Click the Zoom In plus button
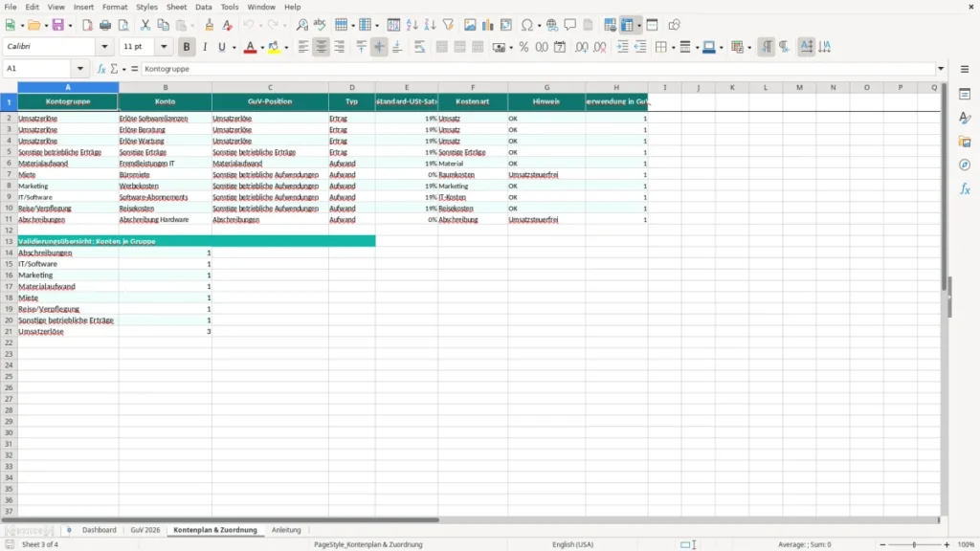 tap(947, 544)
